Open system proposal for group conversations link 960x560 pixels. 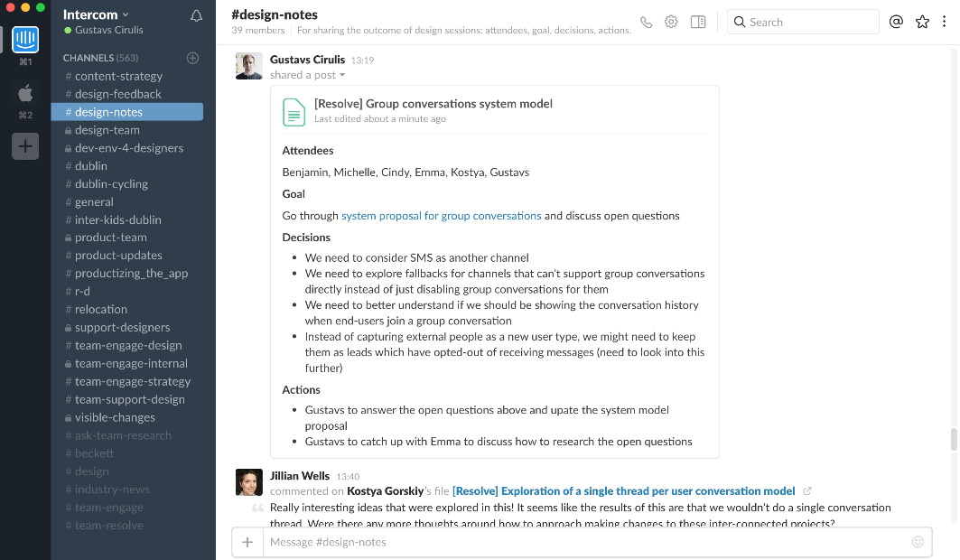pos(441,216)
